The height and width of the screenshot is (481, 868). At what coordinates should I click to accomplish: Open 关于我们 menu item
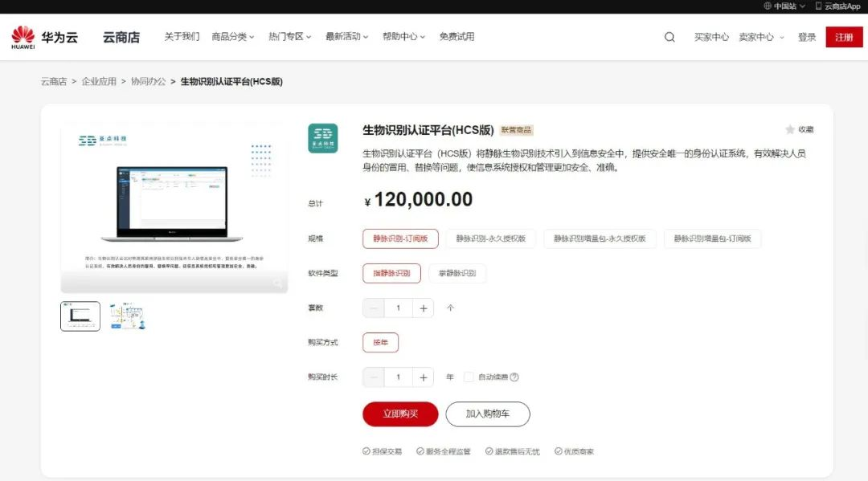tap(182, 36)
